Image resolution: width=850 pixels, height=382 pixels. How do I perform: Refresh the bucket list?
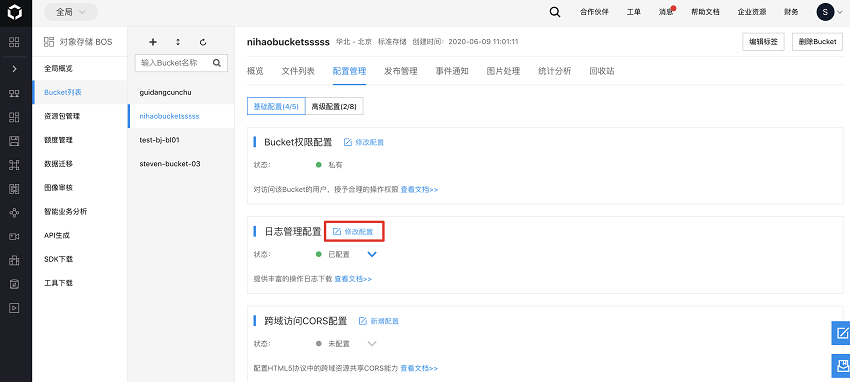(x=203, y=42)
